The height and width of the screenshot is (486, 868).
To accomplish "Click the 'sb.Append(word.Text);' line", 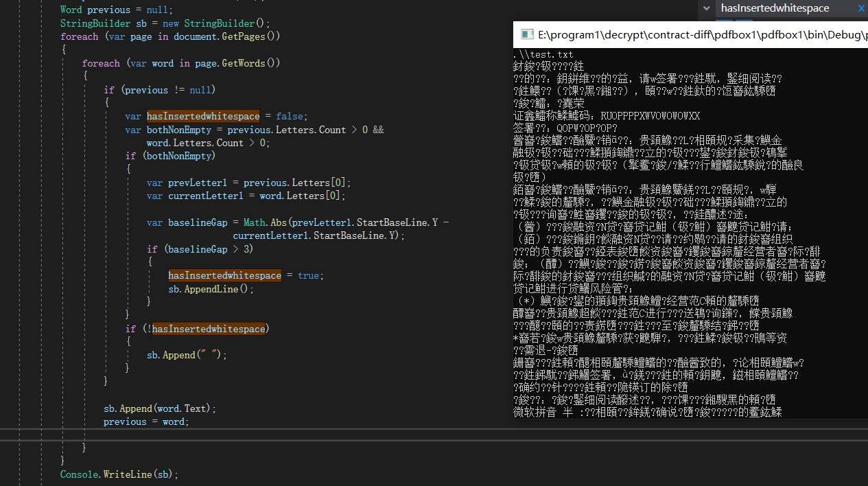I will 160,408.
